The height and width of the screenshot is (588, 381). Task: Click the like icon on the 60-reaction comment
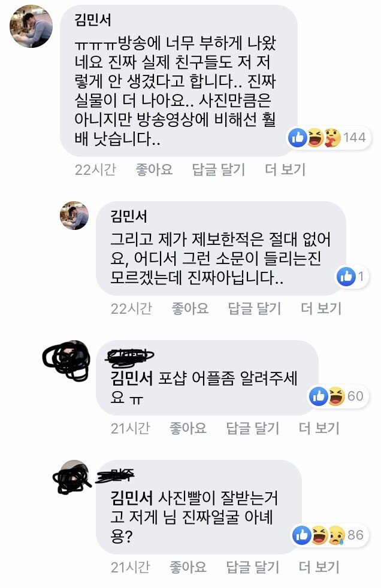[x=319, y=396]
